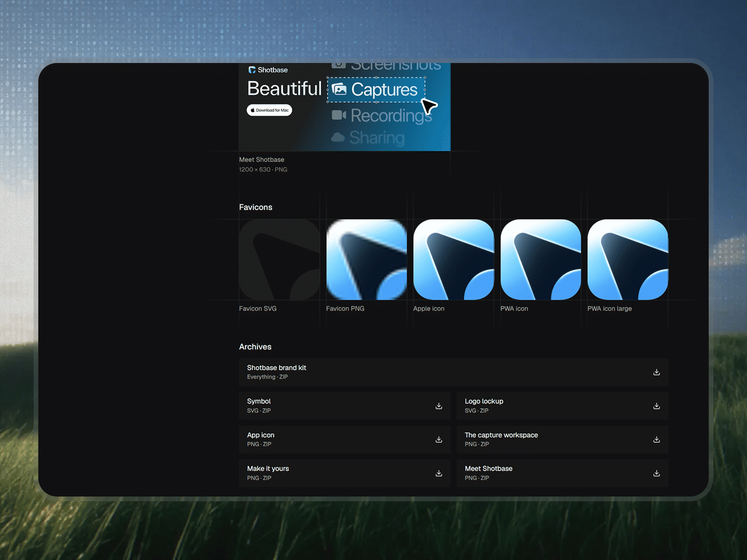Select the Favicon SVG thumbnail
747x560 pixels.
pos(279,259)
